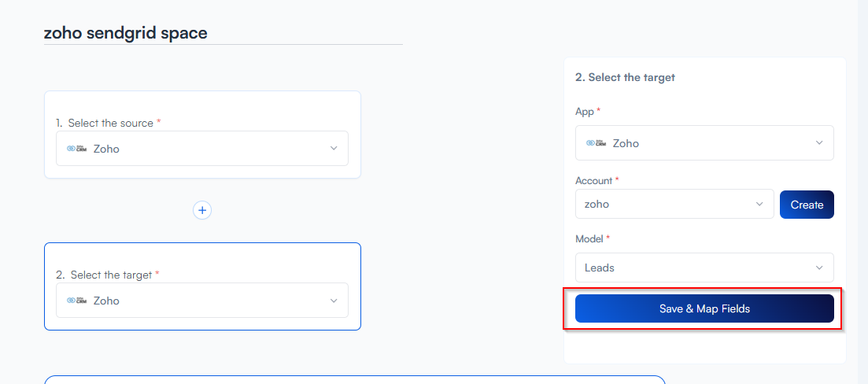Click Zoho CRM logo in source selector
Image resolution: width=868 pixels, height=384 pixels.
76,148
